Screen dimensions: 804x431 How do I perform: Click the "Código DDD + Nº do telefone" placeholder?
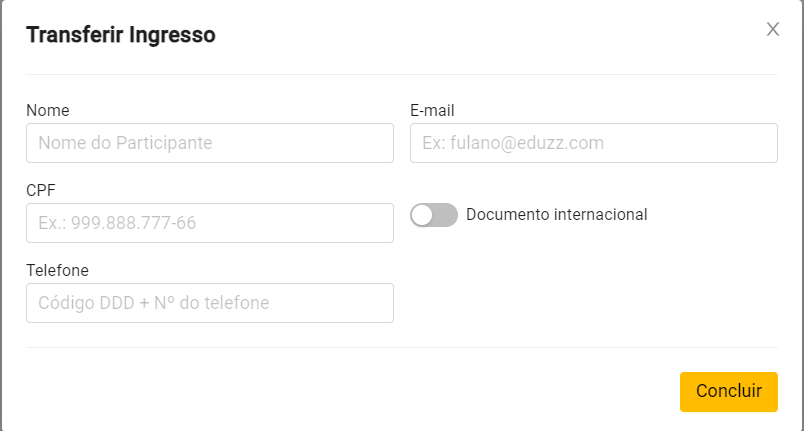(x=154, y=303)
